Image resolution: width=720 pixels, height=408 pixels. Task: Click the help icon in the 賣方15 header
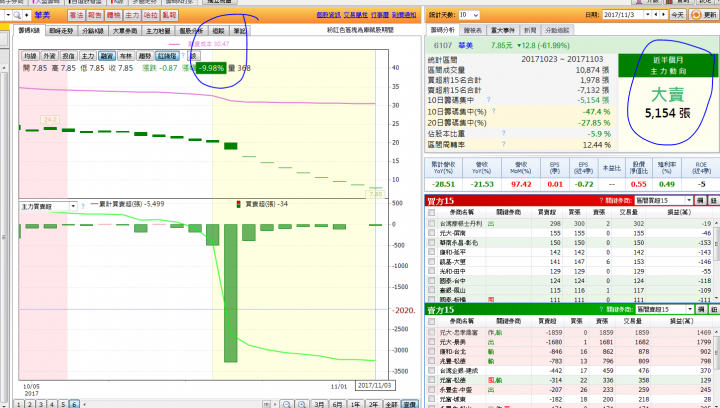[x=601, y=309]
